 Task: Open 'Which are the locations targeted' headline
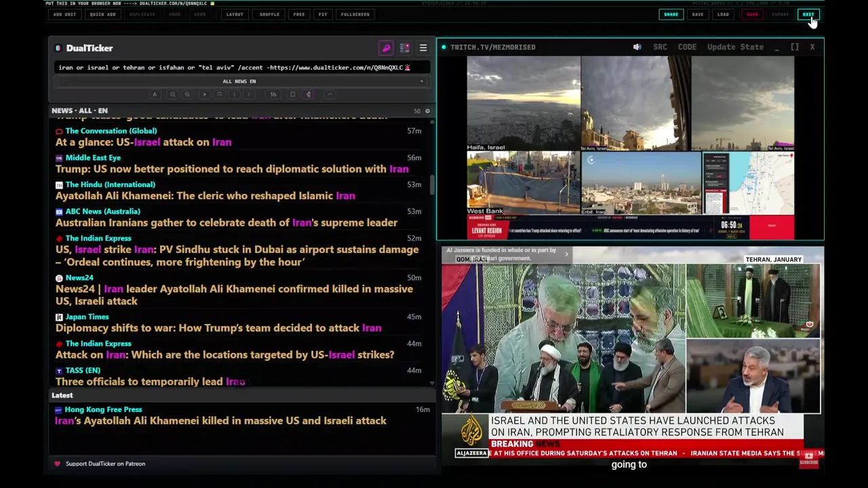pos(224,354)
